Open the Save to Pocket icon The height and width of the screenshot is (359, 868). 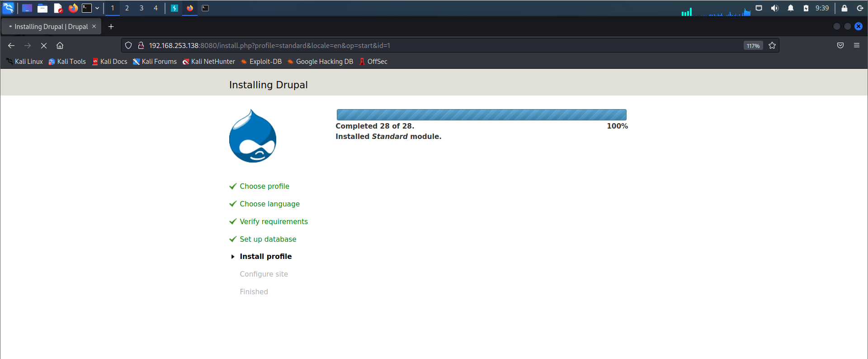pos(840,45)
